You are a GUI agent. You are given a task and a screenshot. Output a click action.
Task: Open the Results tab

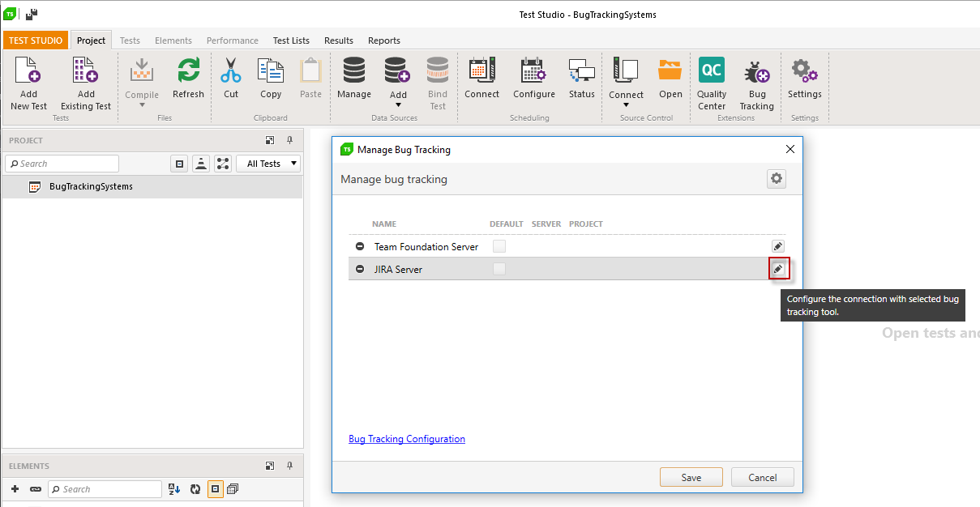[338, 40]
